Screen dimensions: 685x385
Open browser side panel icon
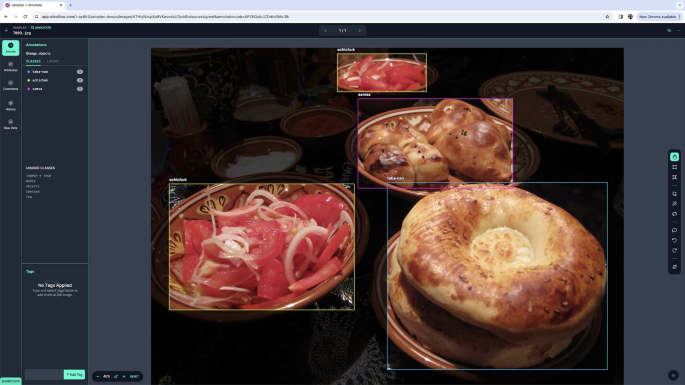[620, 17]
